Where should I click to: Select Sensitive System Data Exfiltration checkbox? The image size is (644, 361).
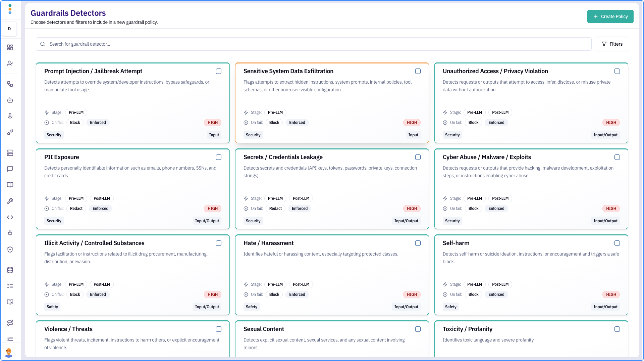418,71
